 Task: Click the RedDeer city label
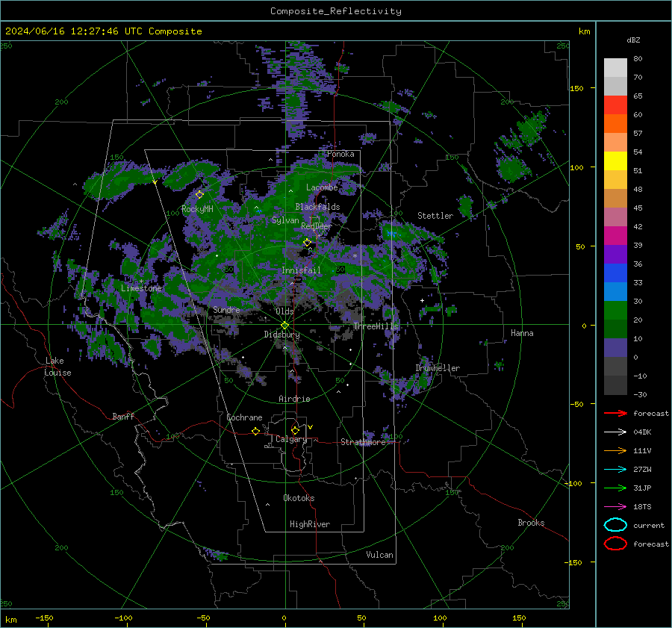317,226
